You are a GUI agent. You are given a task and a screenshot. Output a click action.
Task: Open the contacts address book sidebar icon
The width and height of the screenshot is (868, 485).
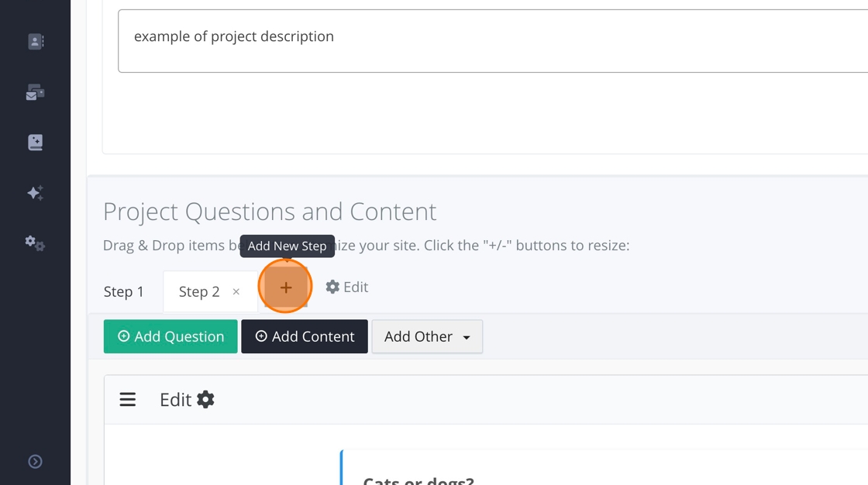pos(36,42)
